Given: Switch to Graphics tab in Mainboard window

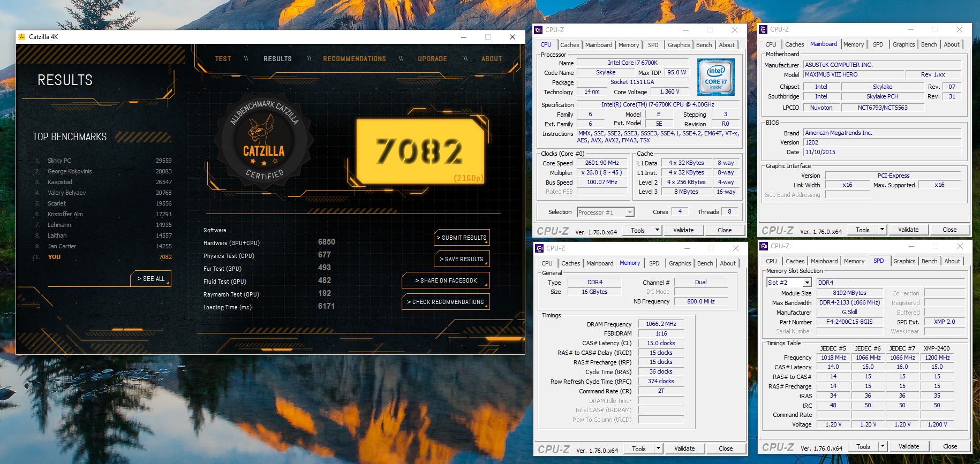Looking at the screenshot, I should pos(904,44).
